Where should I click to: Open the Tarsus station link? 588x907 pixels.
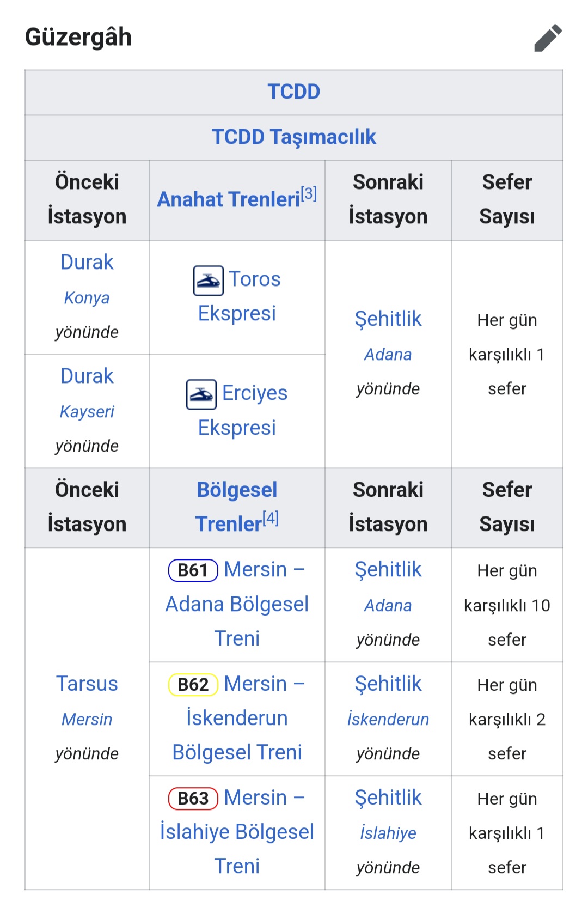87,684
